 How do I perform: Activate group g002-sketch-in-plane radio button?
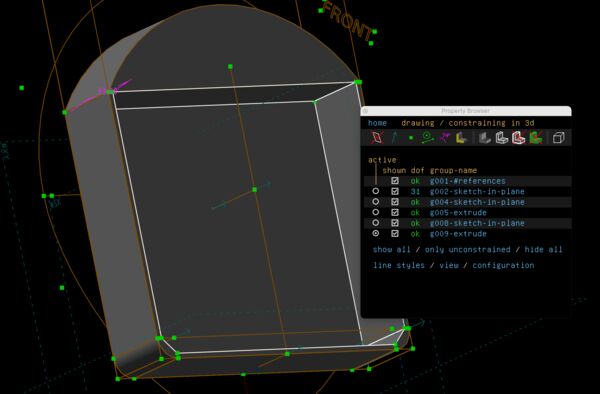point(376,191)
